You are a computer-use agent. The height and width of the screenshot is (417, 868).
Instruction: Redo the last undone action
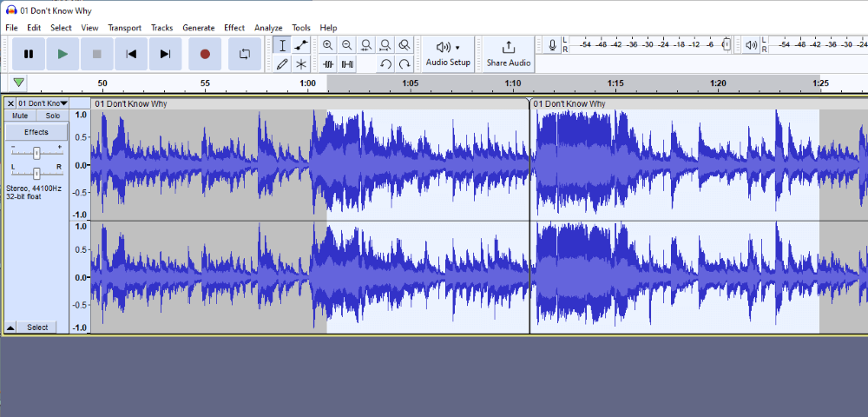pyautogui.click(x=404, y=64)
